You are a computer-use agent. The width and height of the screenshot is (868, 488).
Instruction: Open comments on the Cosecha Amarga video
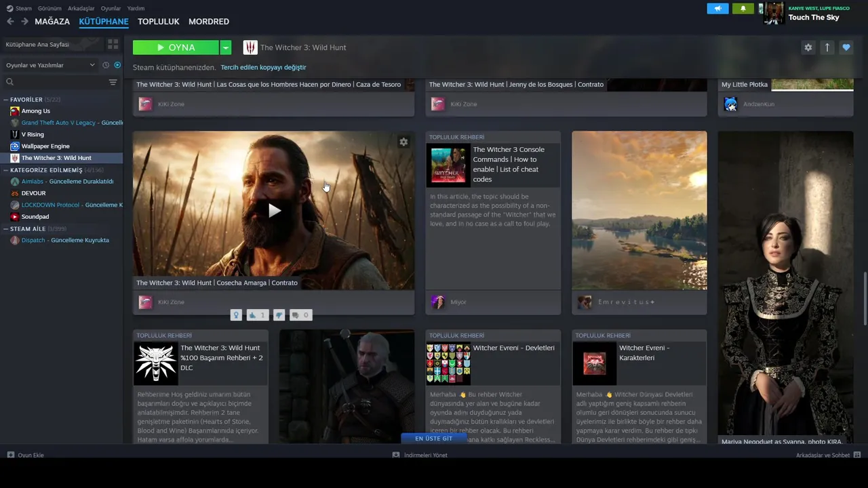coord(300,315)
